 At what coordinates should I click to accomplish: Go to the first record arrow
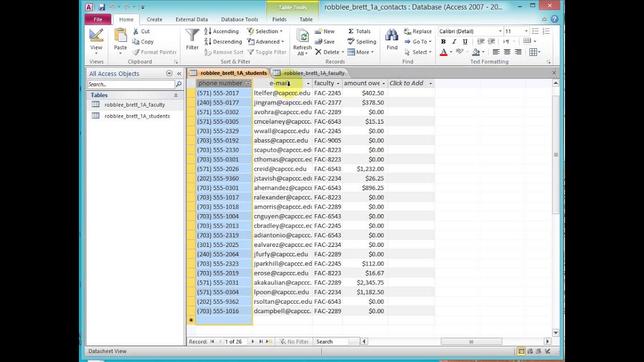213,341
